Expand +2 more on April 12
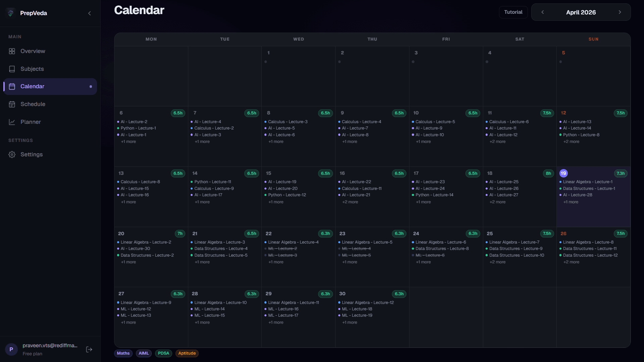Viewport: 644px width, 362px height. pyautogui.click(x=571, y=142)
